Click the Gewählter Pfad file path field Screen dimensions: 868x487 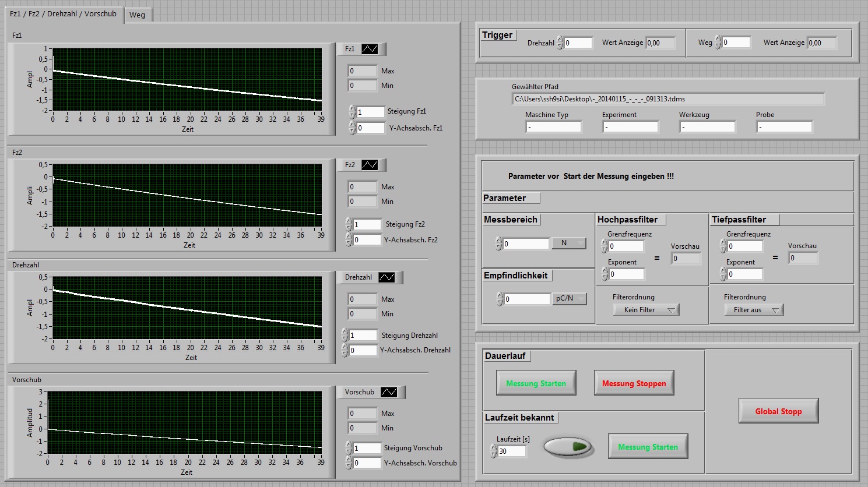click(x=667, y=99)
